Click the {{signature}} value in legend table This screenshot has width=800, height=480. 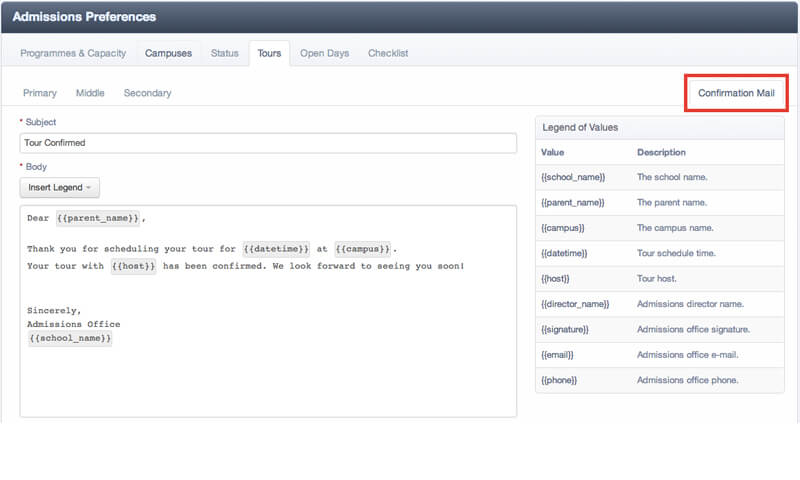(x=565, y=330)
